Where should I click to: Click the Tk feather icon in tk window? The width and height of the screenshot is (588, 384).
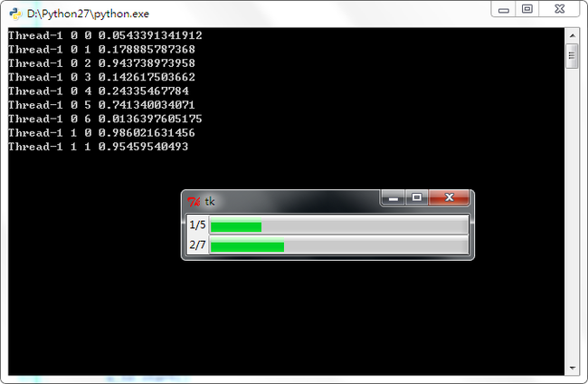point(194,202)
